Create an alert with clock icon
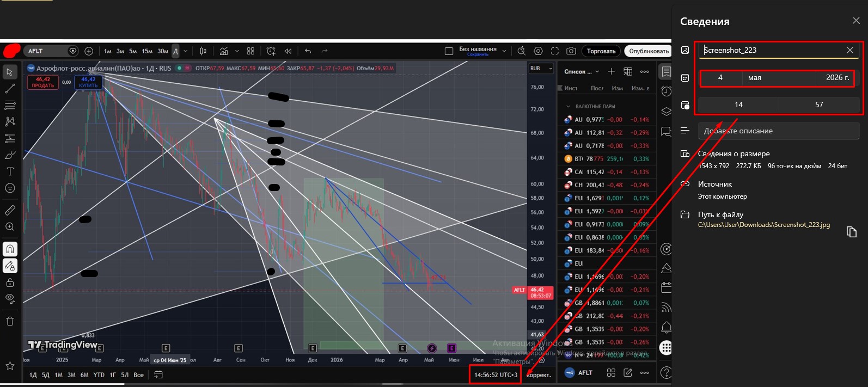Viewport: 868px width, 387px height. pyautogui.click(x=271, y=51)
